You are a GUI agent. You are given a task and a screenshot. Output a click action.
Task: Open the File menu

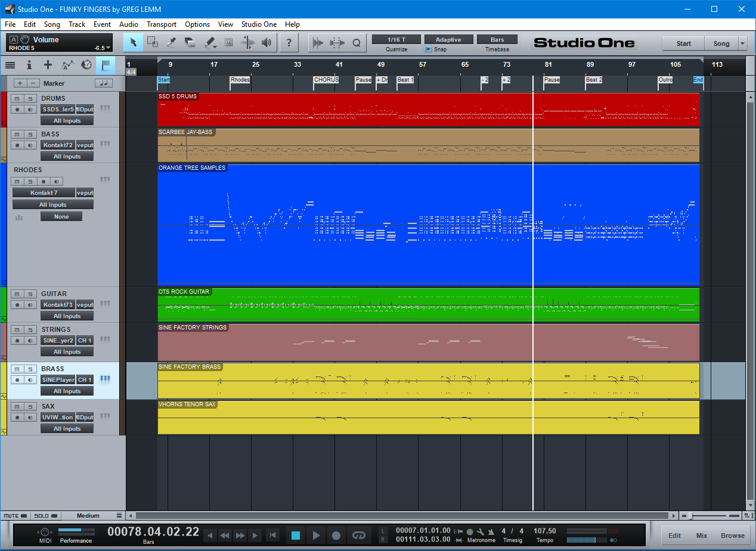click(x=10, y=24)
